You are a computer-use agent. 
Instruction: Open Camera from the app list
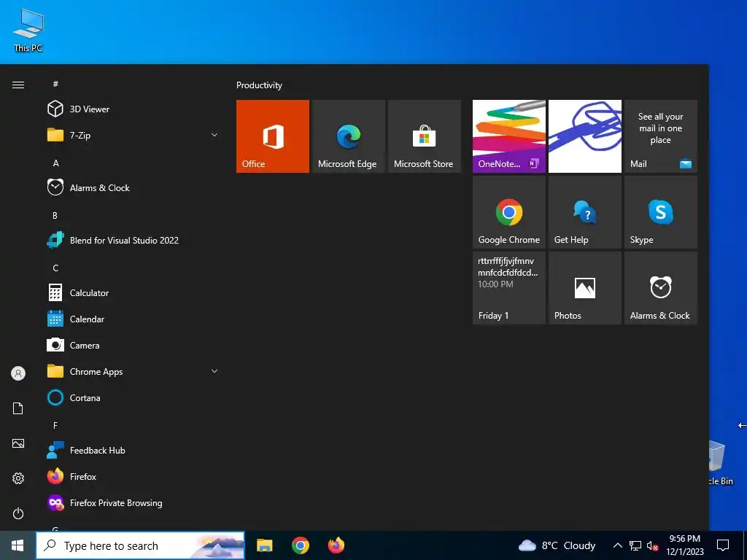tap(133, 345)
